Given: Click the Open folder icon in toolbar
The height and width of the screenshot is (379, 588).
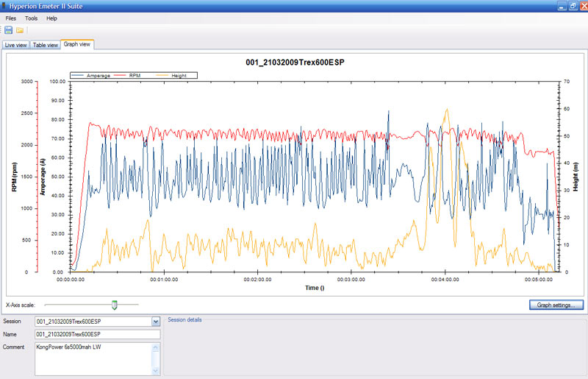Looking at the screenshot, I should coord(20,30).
